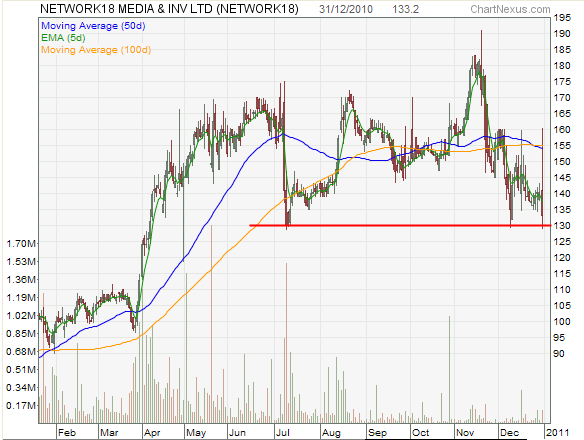Click the 1.70M volume axis label
The image size is (584, 440).
[21, 244]
